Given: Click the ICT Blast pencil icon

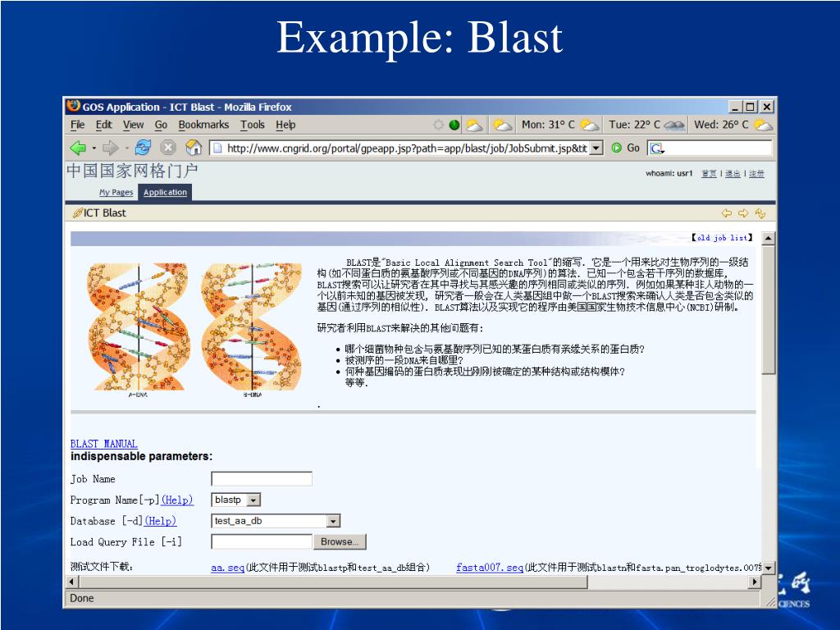Looking at the screenshot, I should 78,213.
